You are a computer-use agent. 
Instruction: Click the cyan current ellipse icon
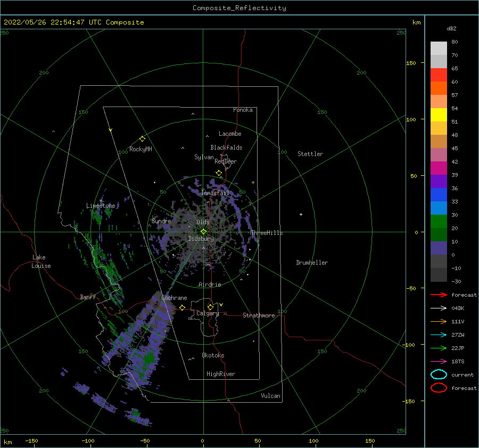point(439,374)
